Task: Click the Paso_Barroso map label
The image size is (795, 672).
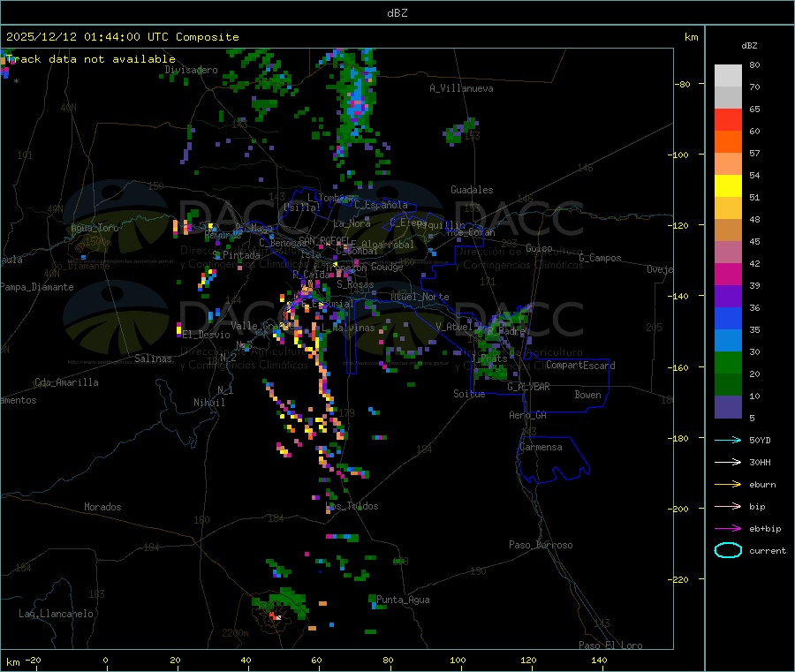Action: tap(541, 546)
